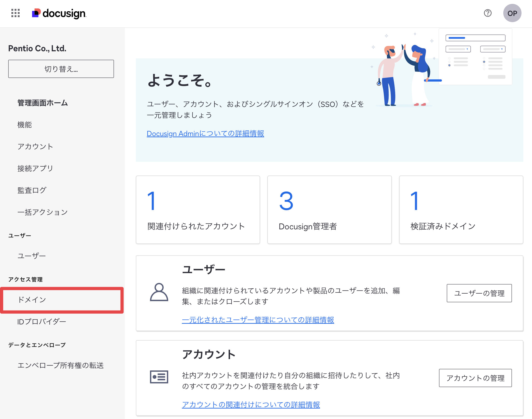
Task: Click the ようこそ。 welcome heading
Action: tap(180, 80)
